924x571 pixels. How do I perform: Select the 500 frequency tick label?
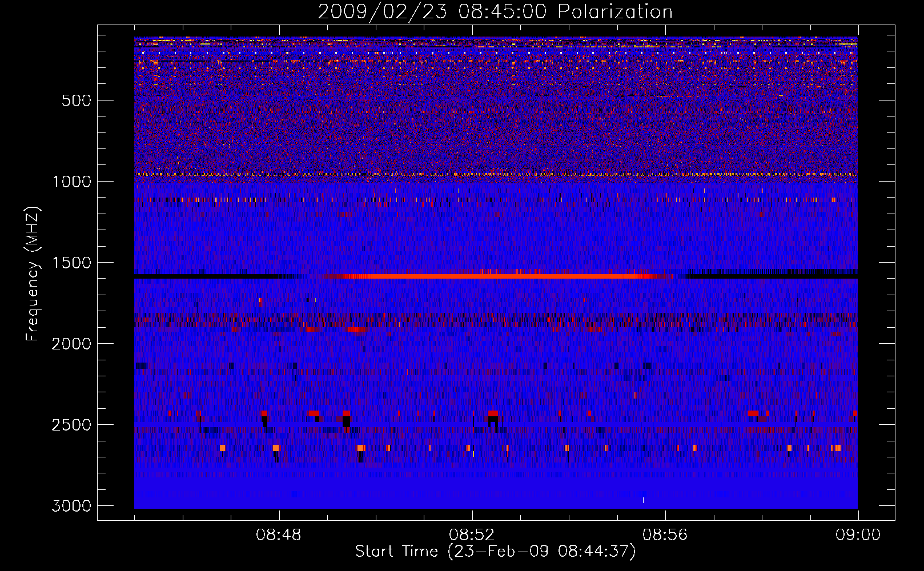pos(77,100)
